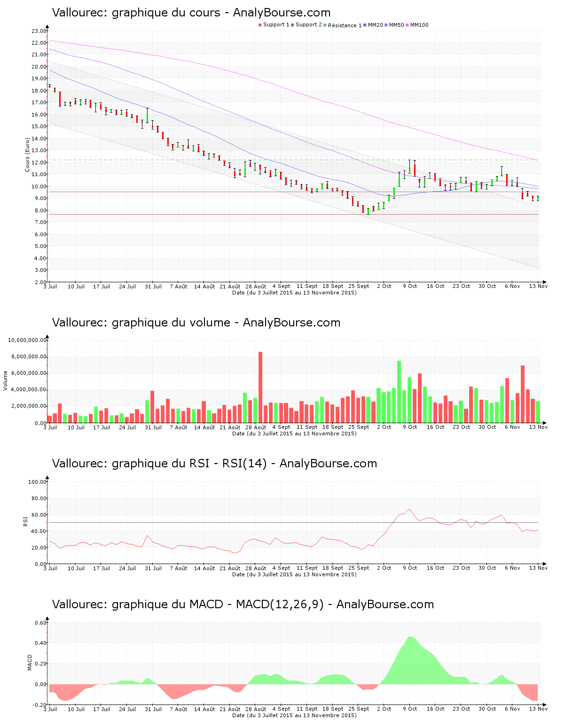Click the blue MM20 legend swatch
Image resolution: width=564 pixels, height=728 pixels.
tap(365, 25)
